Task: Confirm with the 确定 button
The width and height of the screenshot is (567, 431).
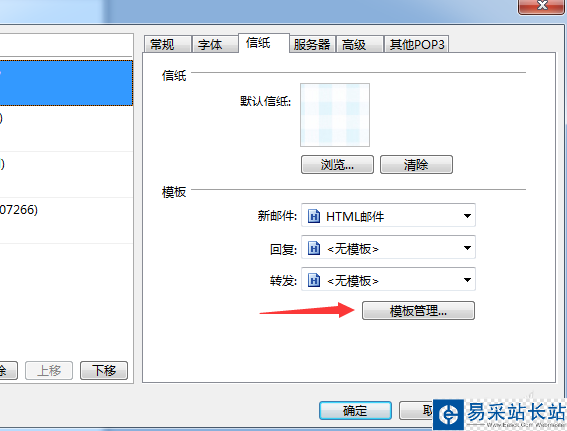Action: click(x=355, y=410)
